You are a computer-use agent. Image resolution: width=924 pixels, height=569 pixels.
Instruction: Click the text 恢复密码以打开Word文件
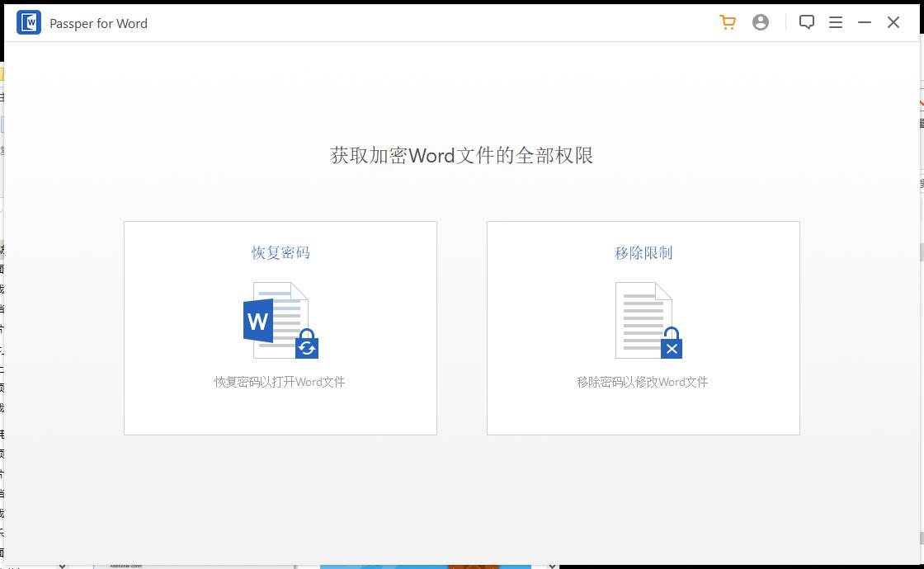[x=280, y=382]
